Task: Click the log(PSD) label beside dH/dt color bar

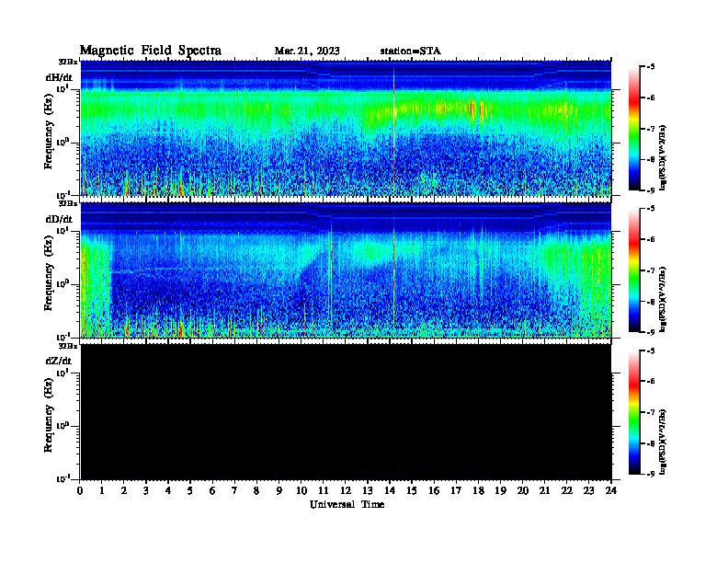Action: [x=664, y=157]
